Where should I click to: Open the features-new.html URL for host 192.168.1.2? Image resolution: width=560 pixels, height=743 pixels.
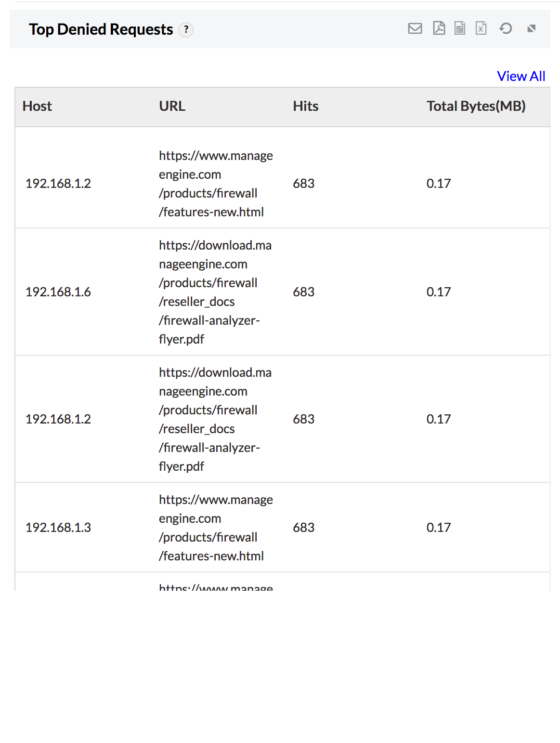pyautogui.click(x=216, y=183)
